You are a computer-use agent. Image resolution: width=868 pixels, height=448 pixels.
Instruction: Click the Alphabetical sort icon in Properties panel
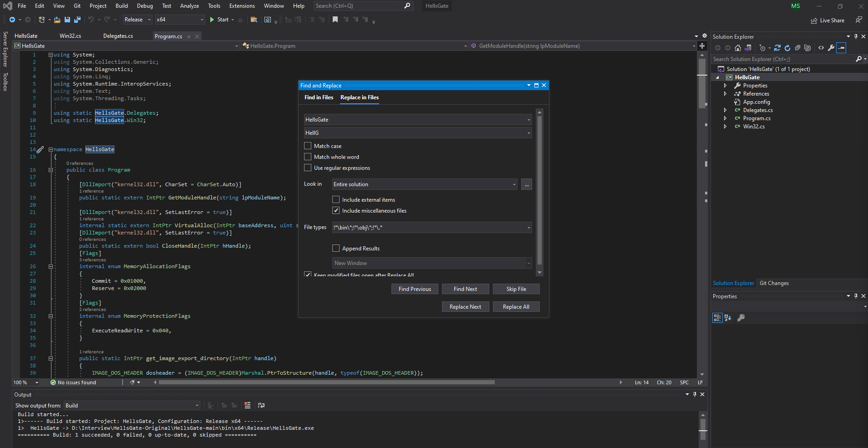tap(728, 318)
